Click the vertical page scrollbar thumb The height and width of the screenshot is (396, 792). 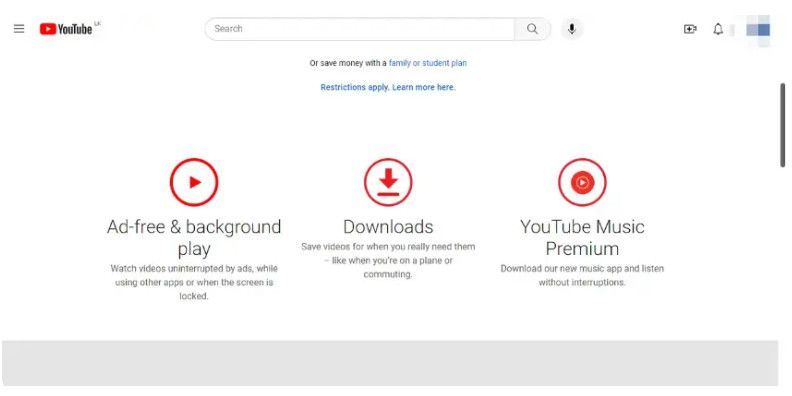[x=782, y=125]
